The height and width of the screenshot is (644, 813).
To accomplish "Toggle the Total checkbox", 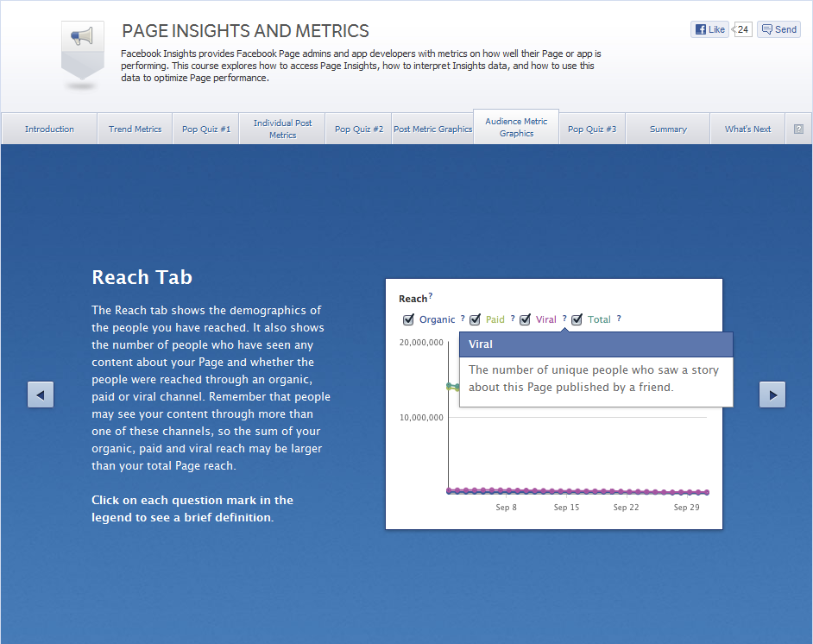I will (577, 319).
